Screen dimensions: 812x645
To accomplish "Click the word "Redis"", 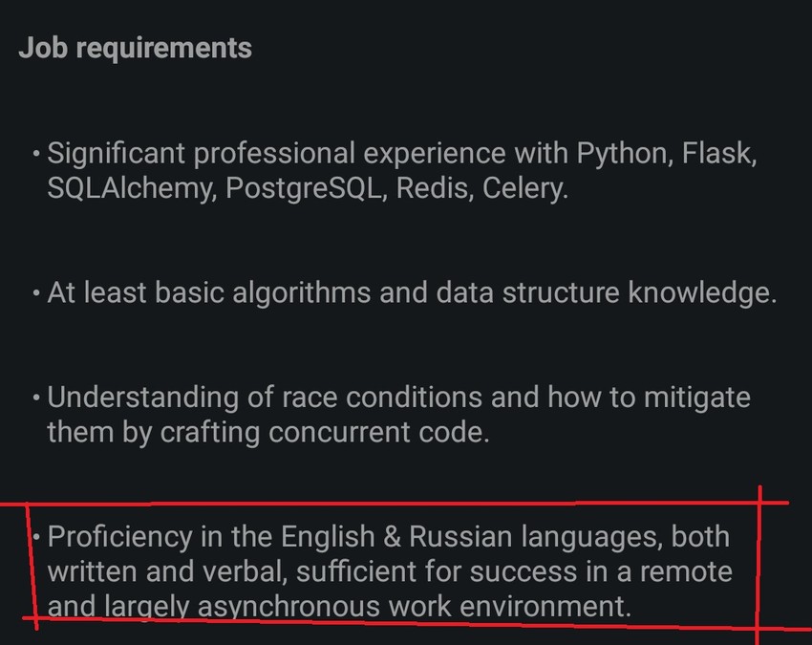I will [435, 188].
